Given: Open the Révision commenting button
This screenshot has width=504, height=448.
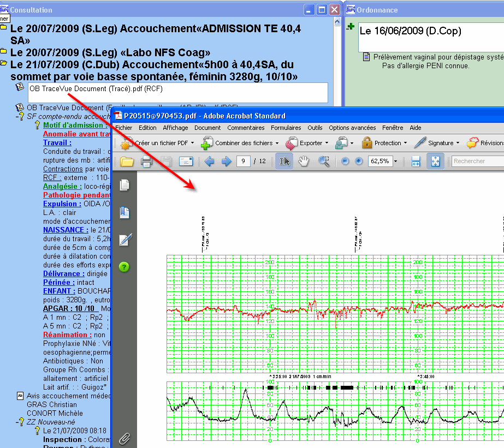Looking at the screenshot, I should click(x=485, y=143).
